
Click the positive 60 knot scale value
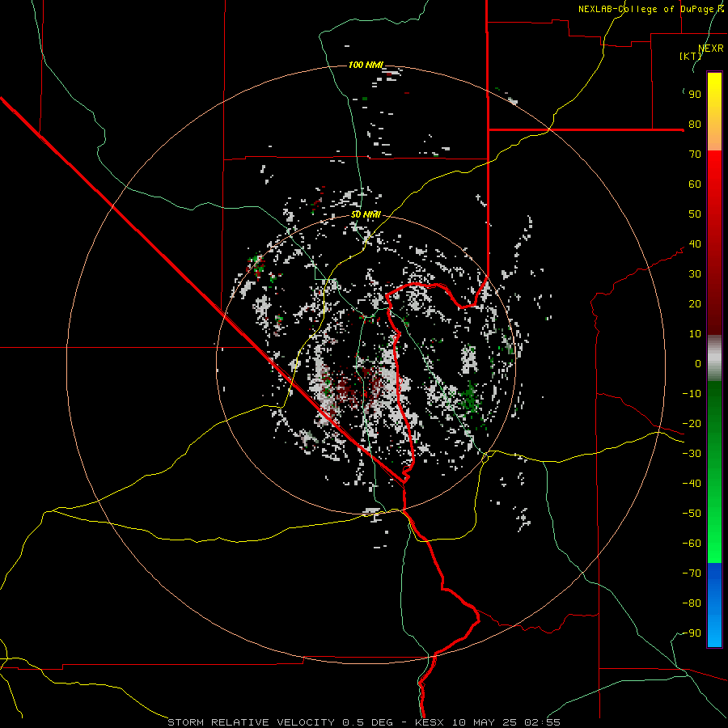pos(695,184)
